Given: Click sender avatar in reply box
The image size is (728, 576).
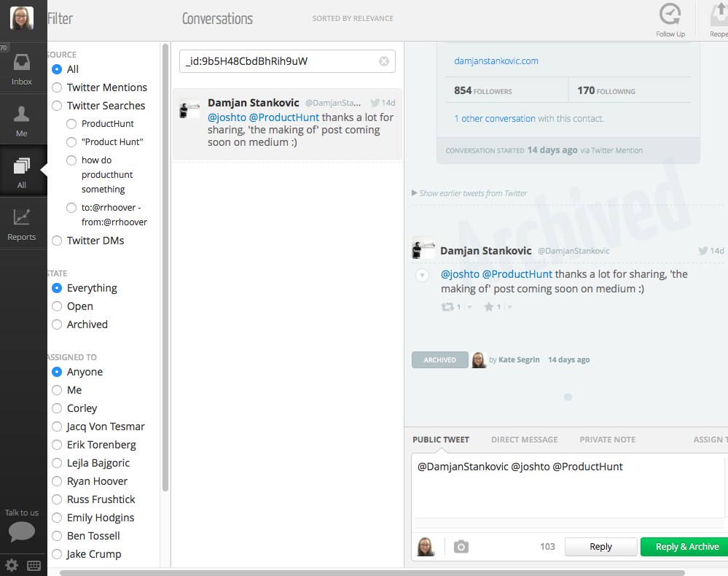Looking at the screenshot, I should [426, 547].
